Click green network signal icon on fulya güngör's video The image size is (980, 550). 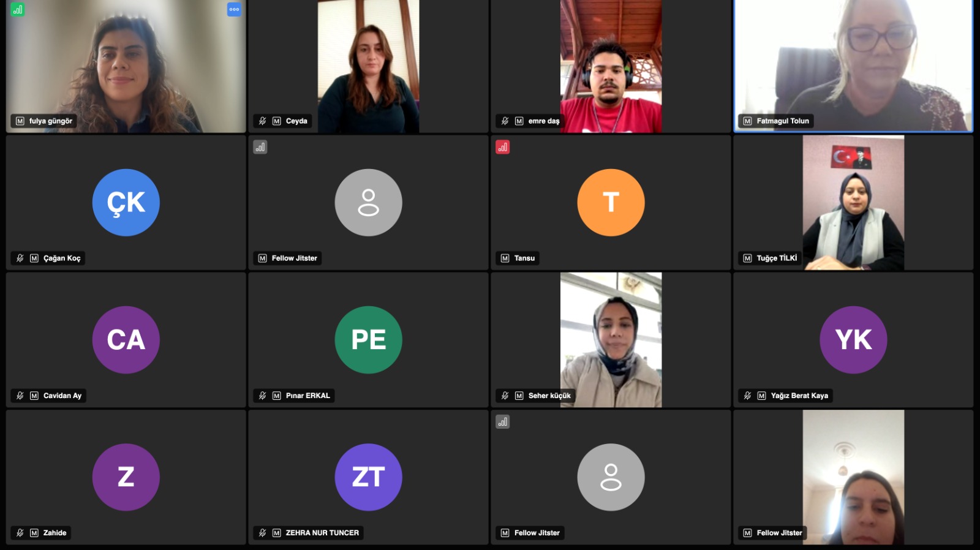pos(18,9)
